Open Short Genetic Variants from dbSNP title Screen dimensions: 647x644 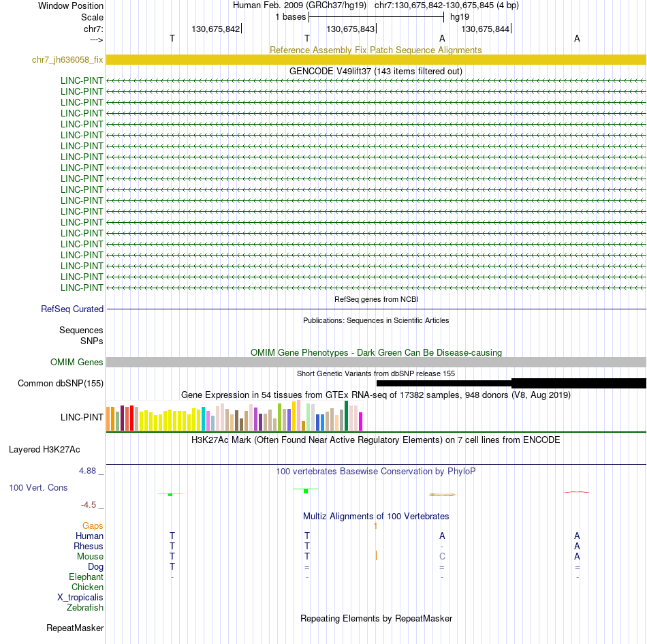click(x=376, y=373)
